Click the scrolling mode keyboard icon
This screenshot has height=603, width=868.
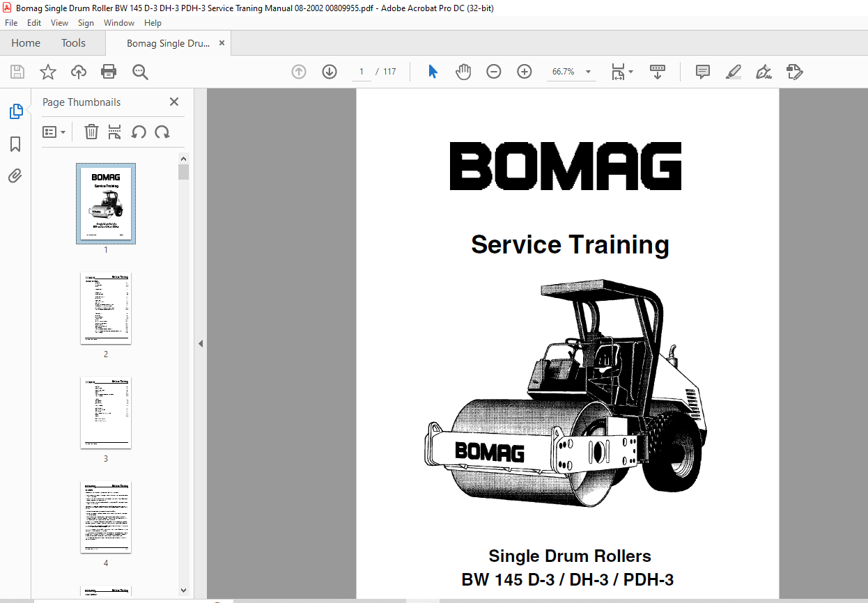[658, 72]
